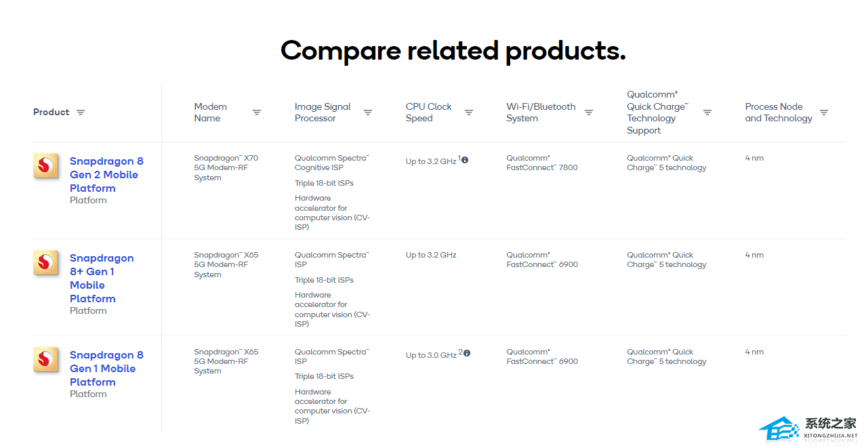Open the Modem Name filter icon
Viewport: 868px width, 448px height.
(257, 113)
